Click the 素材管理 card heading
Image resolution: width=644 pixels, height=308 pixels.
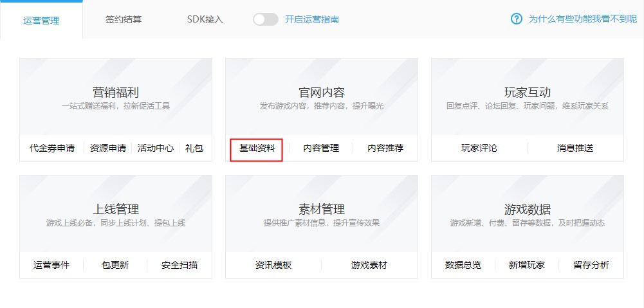[322, 209]
